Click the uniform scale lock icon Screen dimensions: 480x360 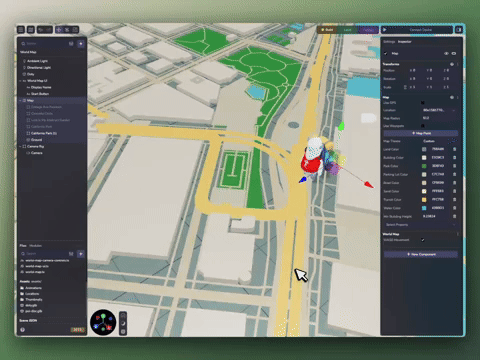[x=406, y=87]
